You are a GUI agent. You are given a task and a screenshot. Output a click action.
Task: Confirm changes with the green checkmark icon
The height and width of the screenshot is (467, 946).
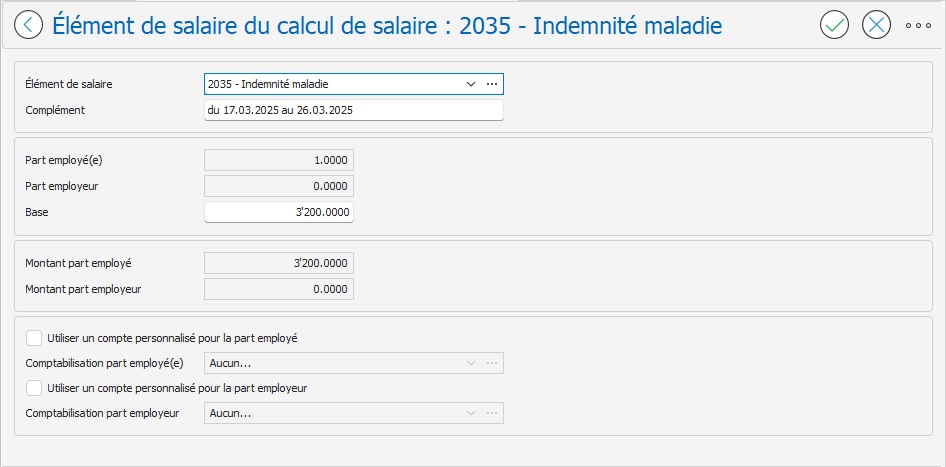tap(834, 25)
